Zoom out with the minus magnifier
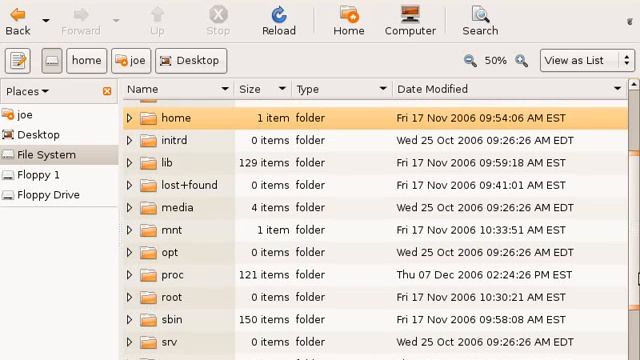Screen dimensions: 640x360 pos(470,61)
